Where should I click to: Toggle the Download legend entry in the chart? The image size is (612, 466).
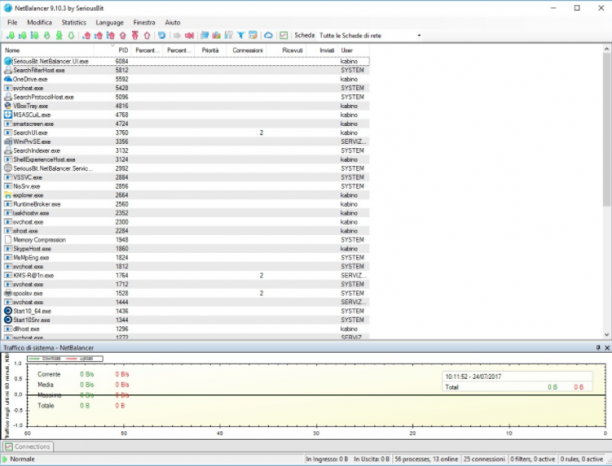(45, 358)
